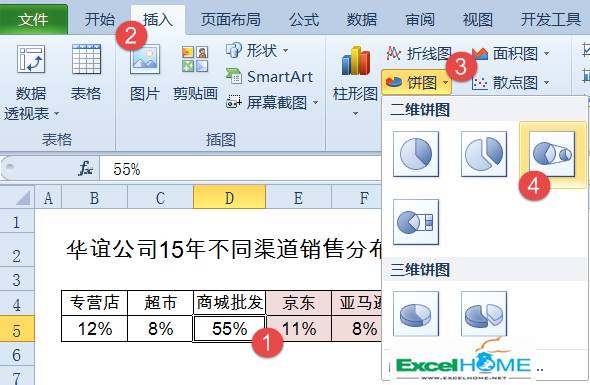Open the 散点图 scatter chart dropdown
The width and height of the screenshot is (590, 385).
point(510,82)
